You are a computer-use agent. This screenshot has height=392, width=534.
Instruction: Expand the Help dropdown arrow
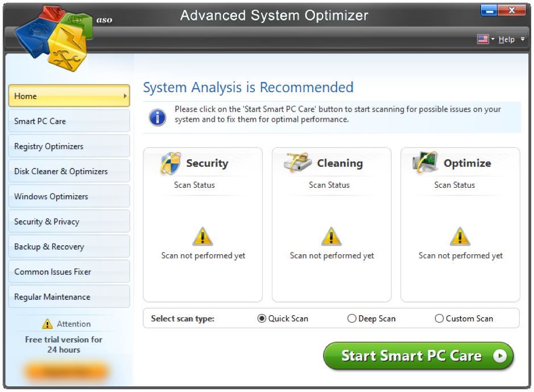523,39
